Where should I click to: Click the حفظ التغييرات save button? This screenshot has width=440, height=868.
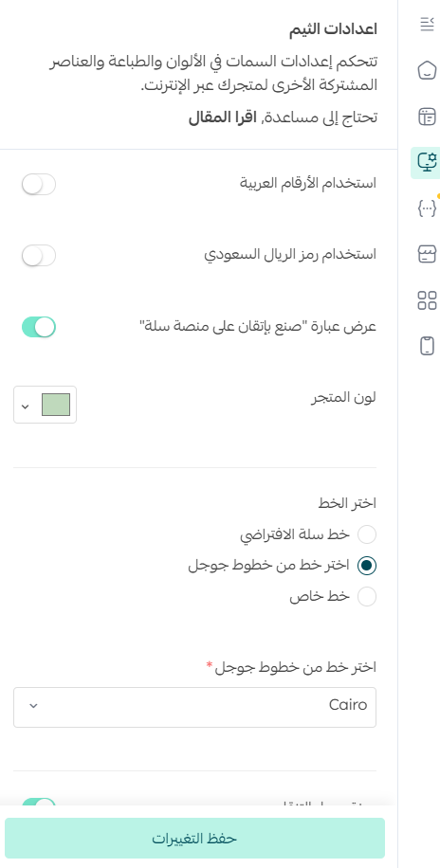pos(195,838)
